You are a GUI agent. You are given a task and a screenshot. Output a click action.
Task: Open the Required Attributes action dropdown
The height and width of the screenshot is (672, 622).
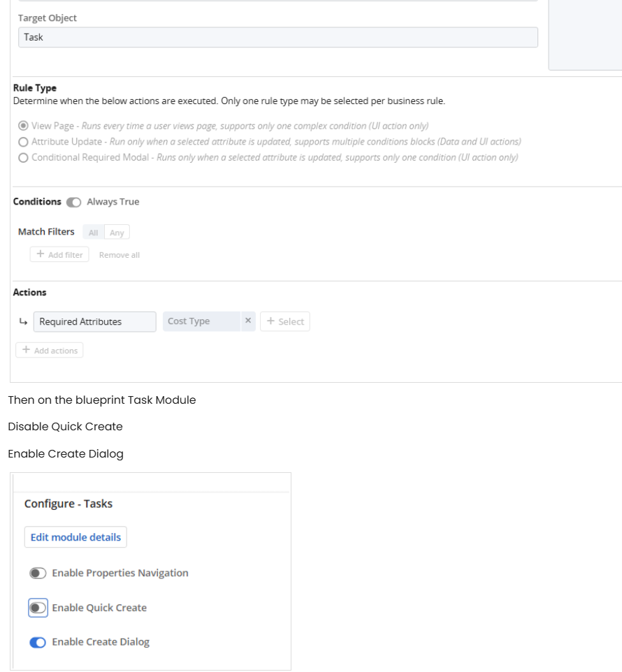[x=94, y=321]
